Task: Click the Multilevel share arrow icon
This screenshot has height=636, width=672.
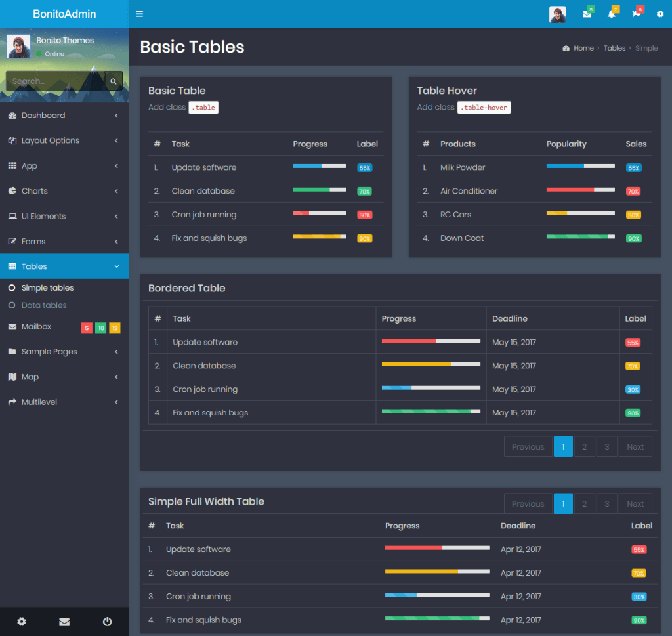Action: 12,402
